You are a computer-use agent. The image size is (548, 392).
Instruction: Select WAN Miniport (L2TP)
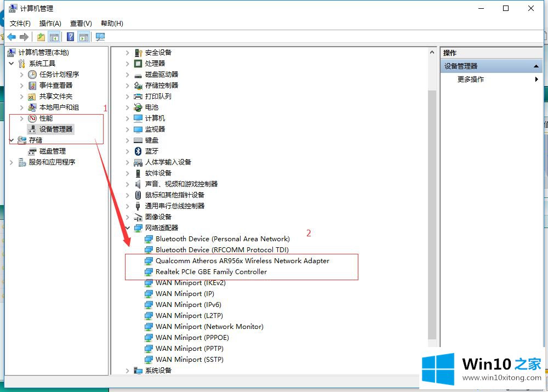tap(189, 315)
